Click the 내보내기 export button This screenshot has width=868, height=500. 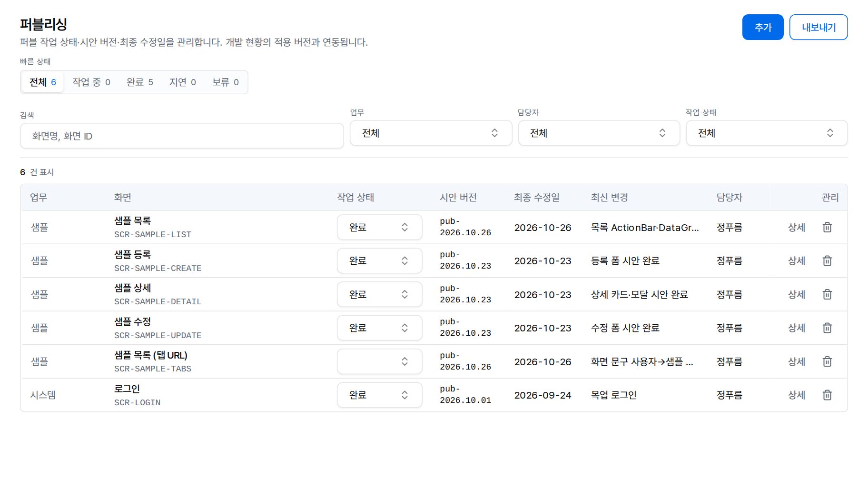pos(819,27)
